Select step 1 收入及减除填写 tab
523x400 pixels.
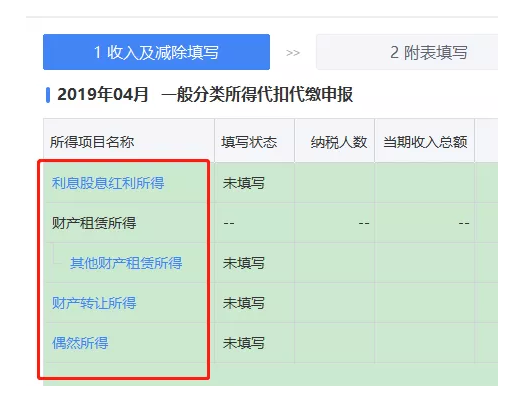[156, 52]
